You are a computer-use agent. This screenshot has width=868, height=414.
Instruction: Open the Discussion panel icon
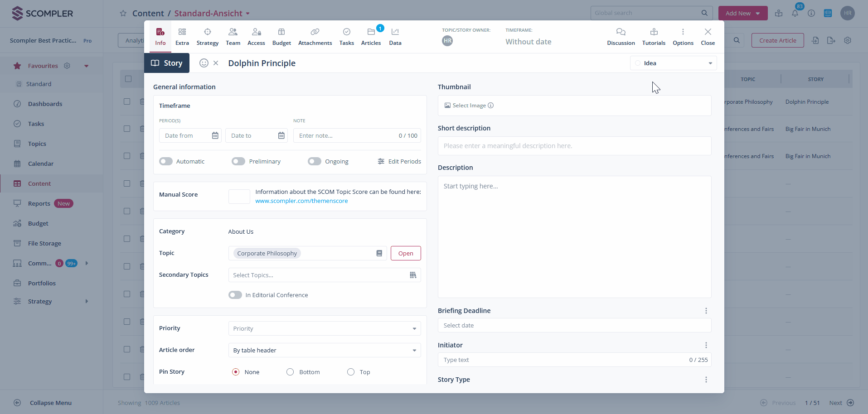621,32
